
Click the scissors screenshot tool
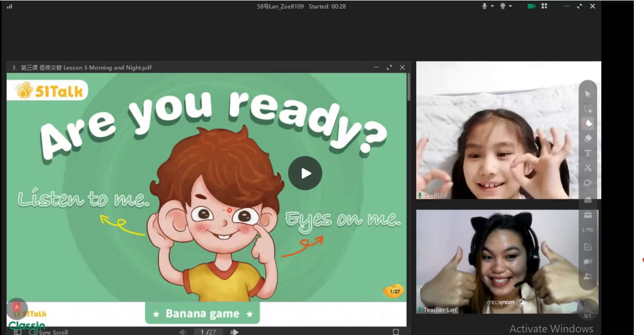coord(587,168)
